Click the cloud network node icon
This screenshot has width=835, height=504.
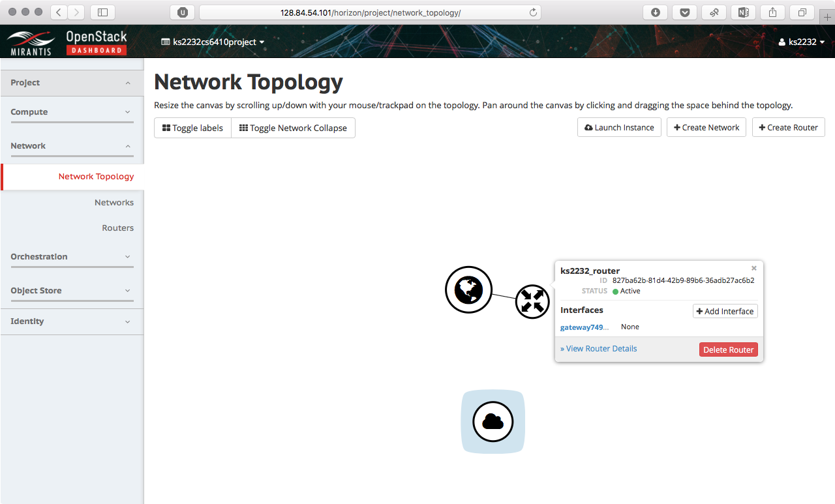click(x=493, y=422)
